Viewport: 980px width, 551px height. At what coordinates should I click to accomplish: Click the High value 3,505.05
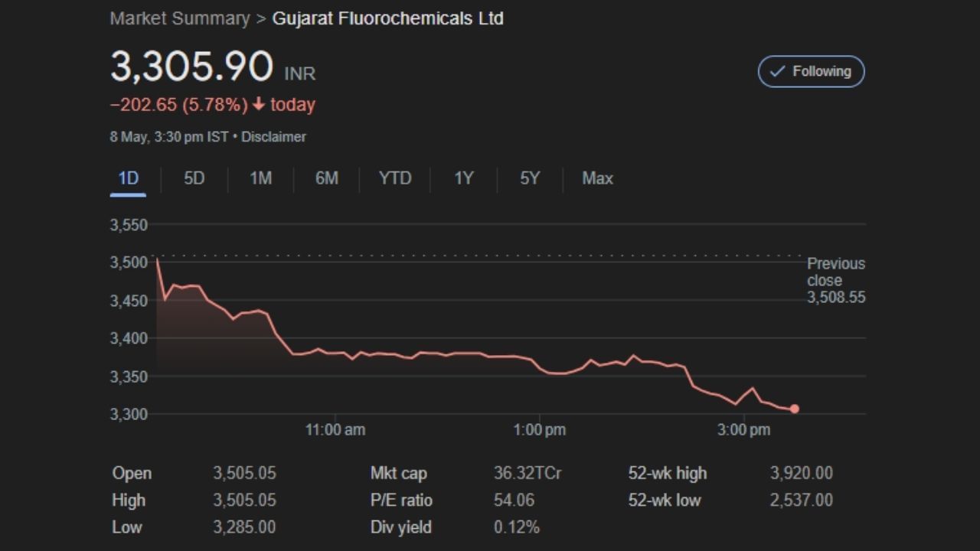click(x=244, y=500)
